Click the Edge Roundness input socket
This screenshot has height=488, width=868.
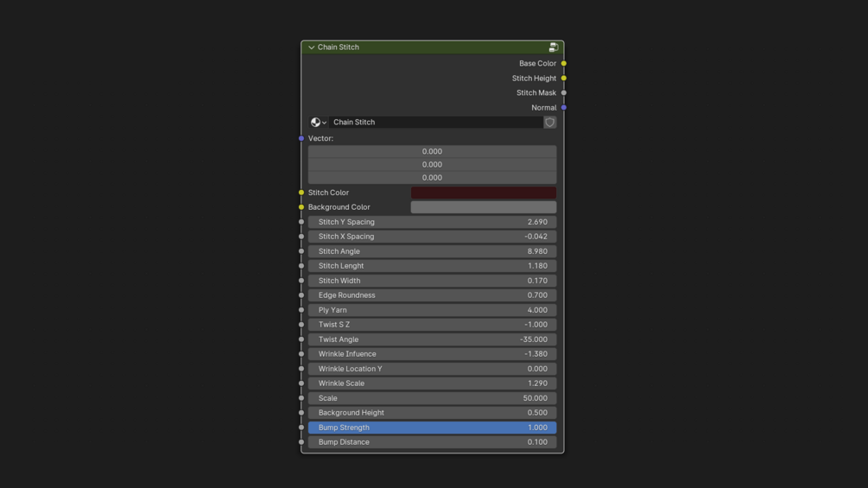(301, 295)
